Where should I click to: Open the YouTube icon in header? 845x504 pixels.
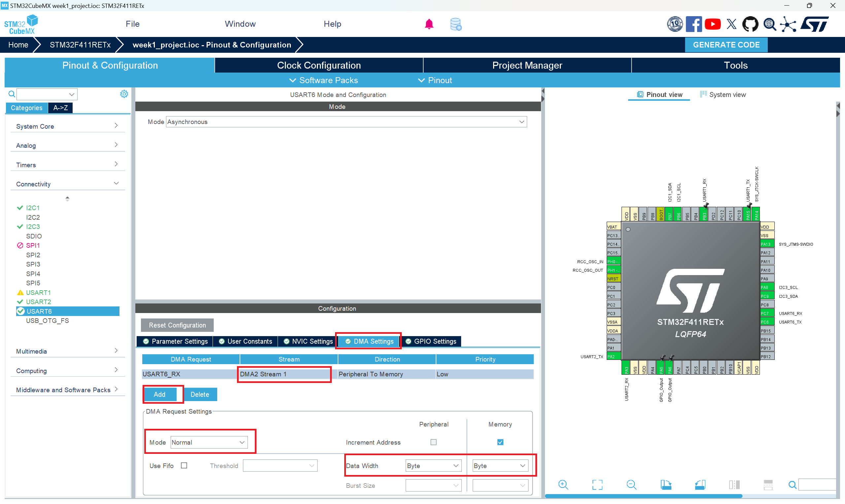[713, 24]
